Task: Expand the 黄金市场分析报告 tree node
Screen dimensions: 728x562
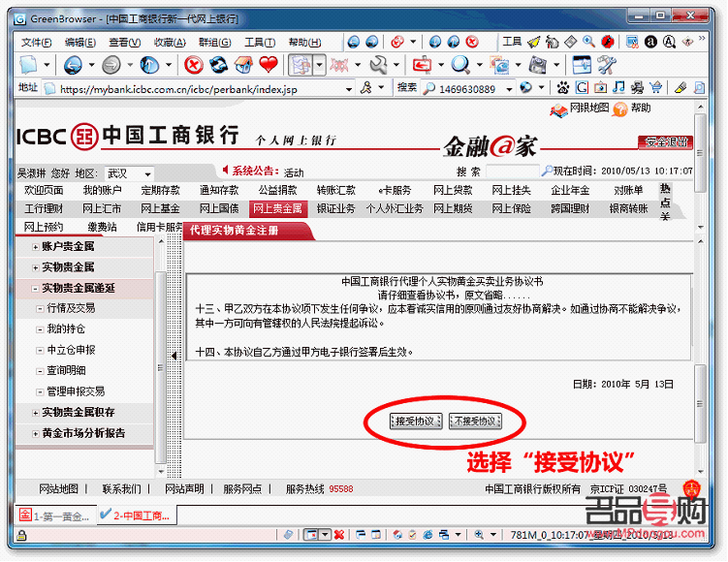Action: (35, 434)
